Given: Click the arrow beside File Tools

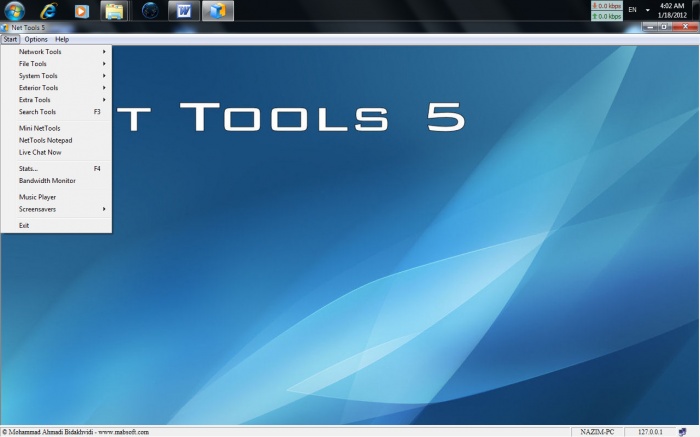Looking at the screenshot, I should tap(104, 64).
